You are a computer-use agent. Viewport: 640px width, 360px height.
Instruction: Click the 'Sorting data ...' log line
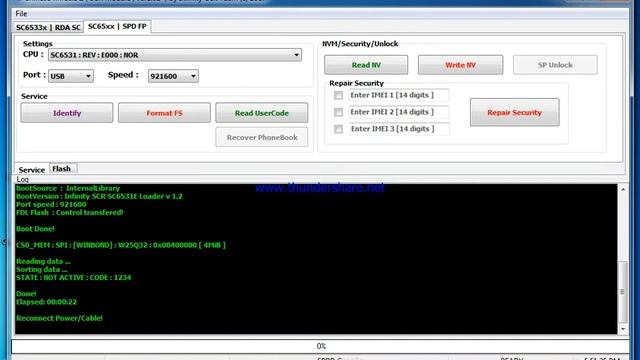click(42, 269)
